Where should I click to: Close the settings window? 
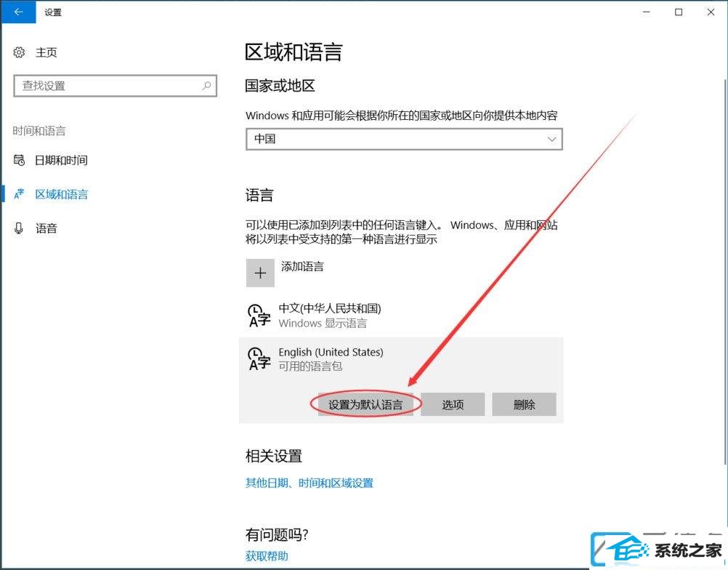pos(711,12)
